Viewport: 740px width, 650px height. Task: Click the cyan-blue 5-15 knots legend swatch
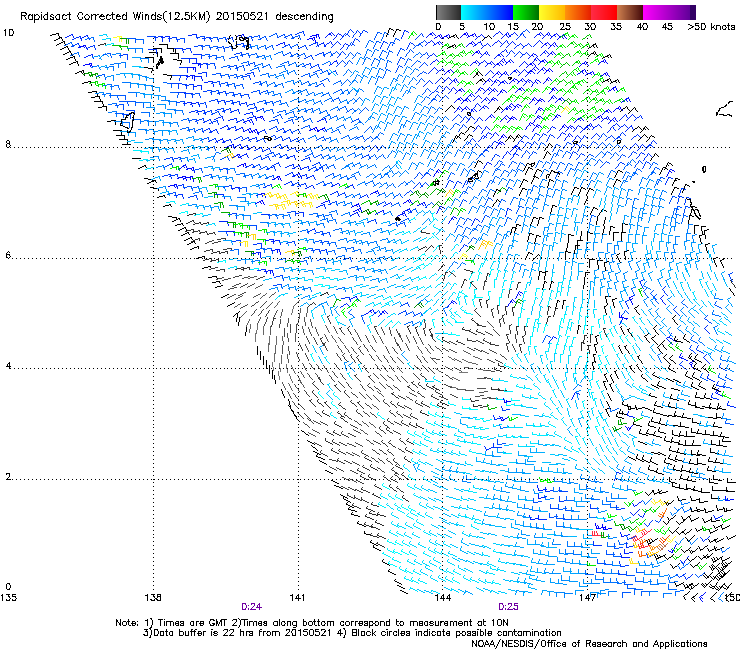click(x=487, y=12)
